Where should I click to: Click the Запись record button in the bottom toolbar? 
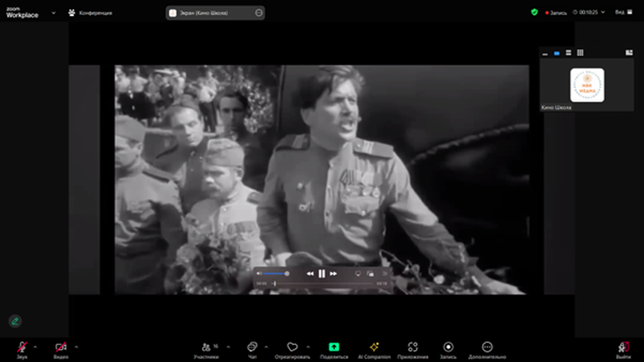pyautogui.click(x=448, y=347)
